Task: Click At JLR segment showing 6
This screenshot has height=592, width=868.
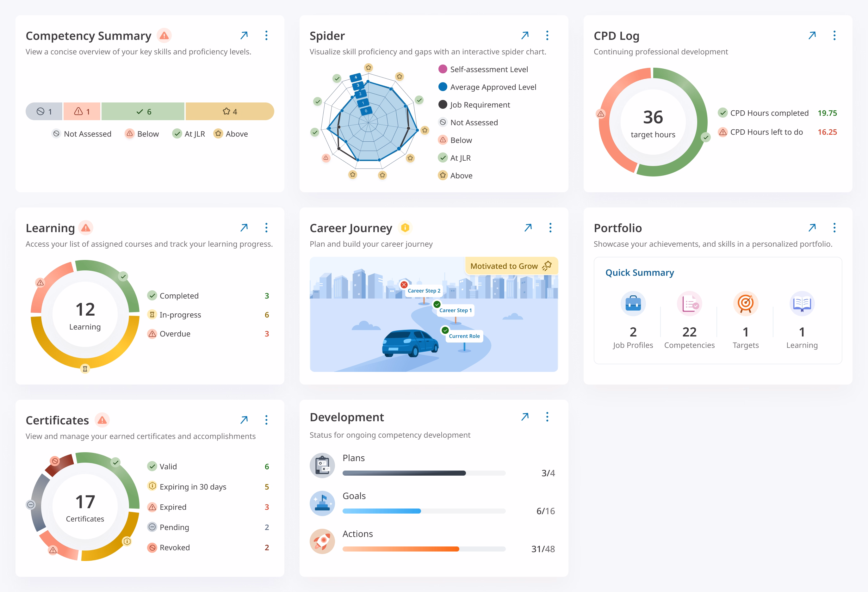Action: point(143,111)
